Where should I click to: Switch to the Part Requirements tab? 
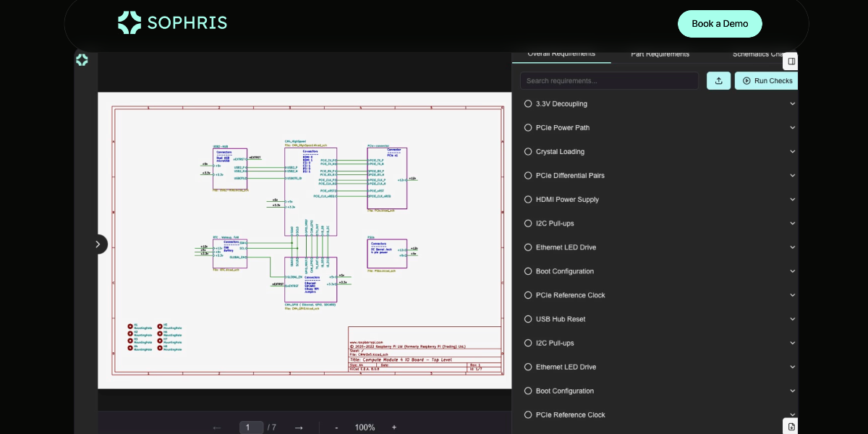coord(660,54)
